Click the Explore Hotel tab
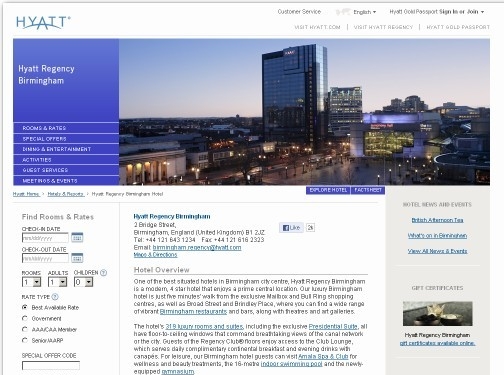Screen dimensions: 504x375 tap(328, 190)
